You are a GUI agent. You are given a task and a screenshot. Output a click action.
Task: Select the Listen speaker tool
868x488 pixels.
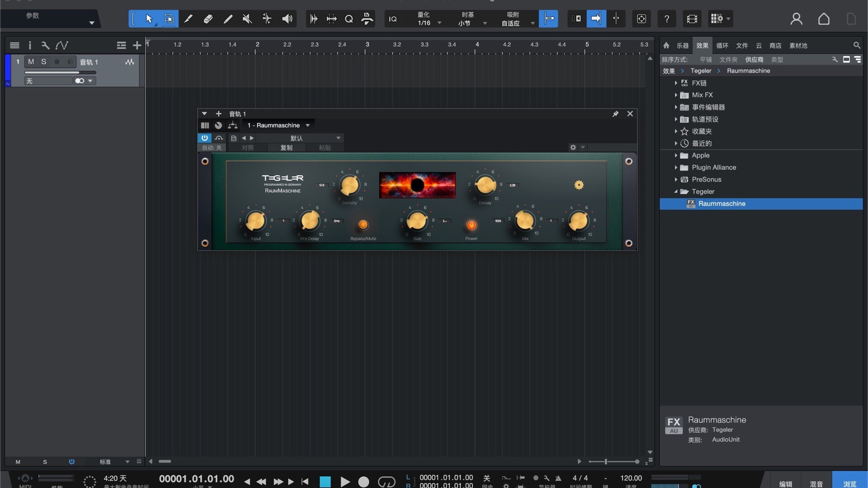tap(287, 19)
